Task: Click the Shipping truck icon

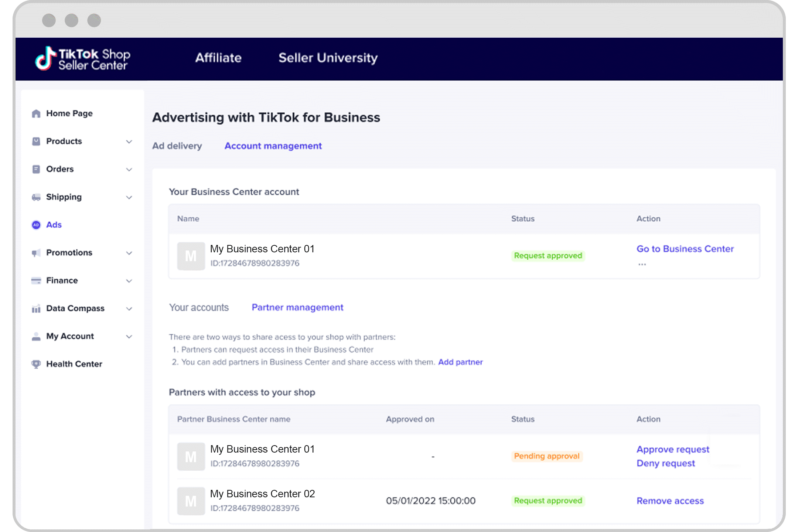Action: 36,197
